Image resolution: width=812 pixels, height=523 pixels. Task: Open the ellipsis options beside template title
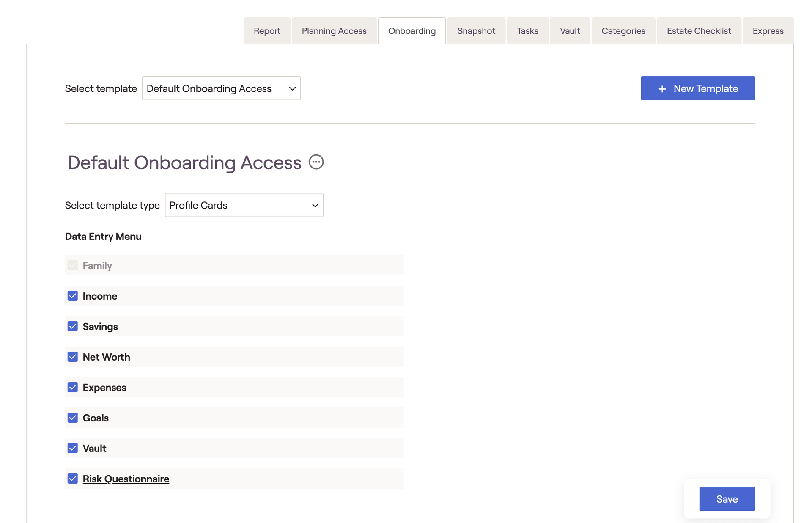click(316, 162)
